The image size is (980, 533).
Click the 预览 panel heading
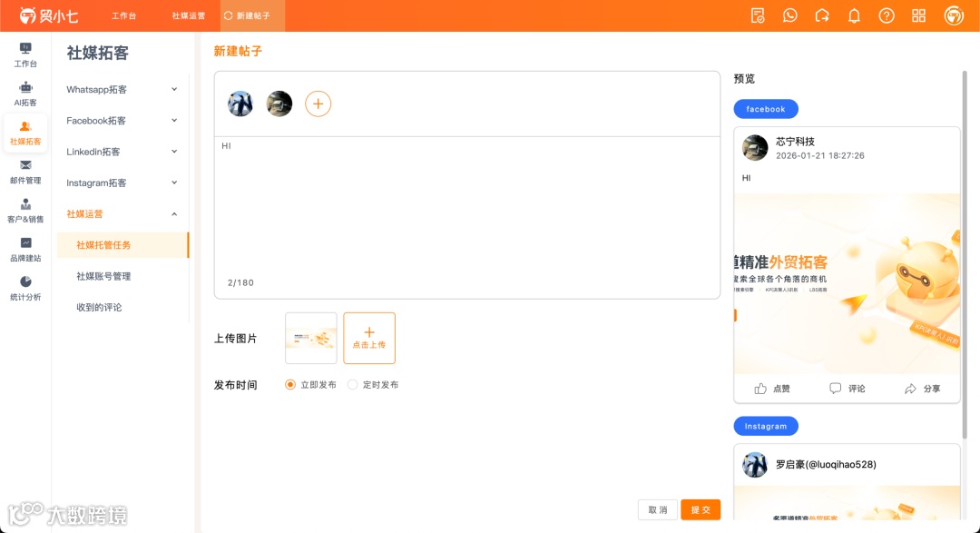pos(744,79)
